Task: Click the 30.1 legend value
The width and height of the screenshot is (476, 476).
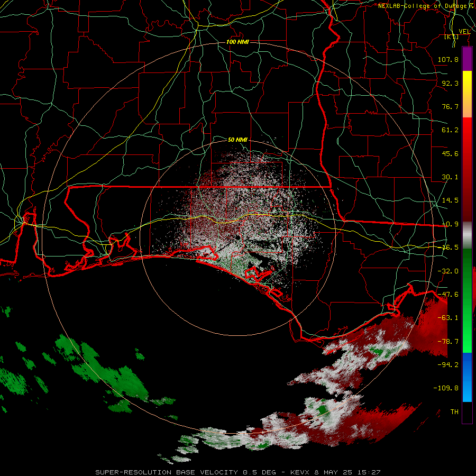Action: point(450,177)
